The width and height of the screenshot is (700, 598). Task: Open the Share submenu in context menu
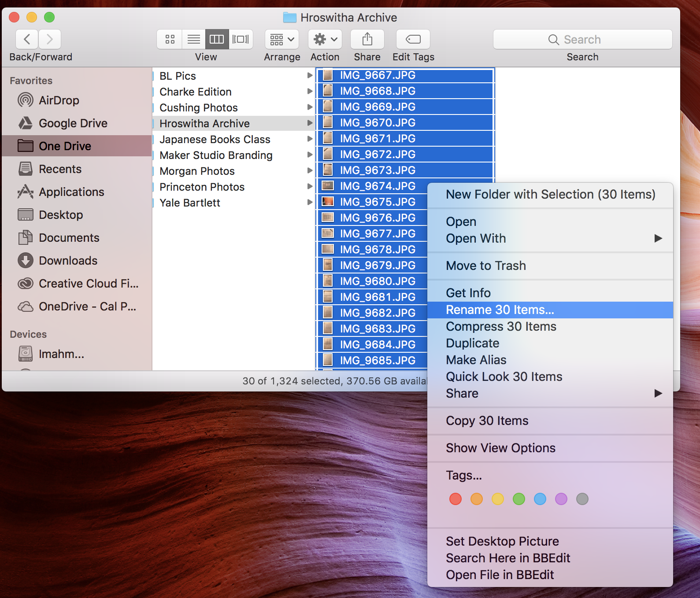pyautogui.click(x=550, y=393)
